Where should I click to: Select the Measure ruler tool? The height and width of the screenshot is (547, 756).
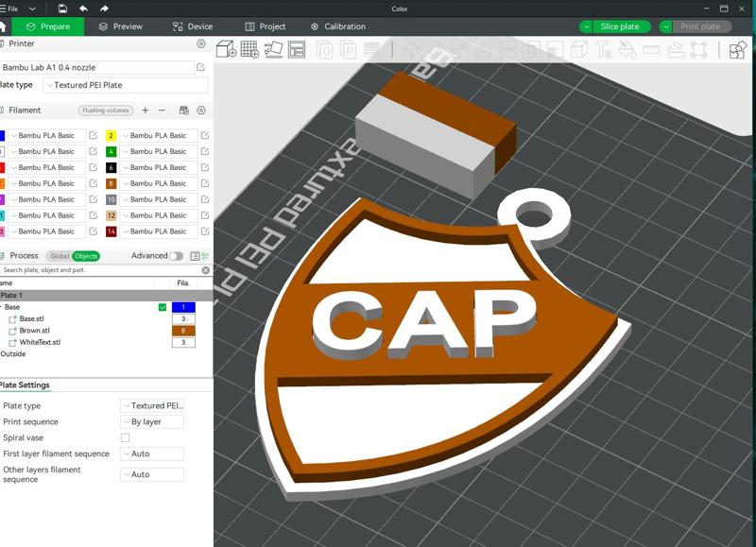pyautogui.click(x=651, y=49)
